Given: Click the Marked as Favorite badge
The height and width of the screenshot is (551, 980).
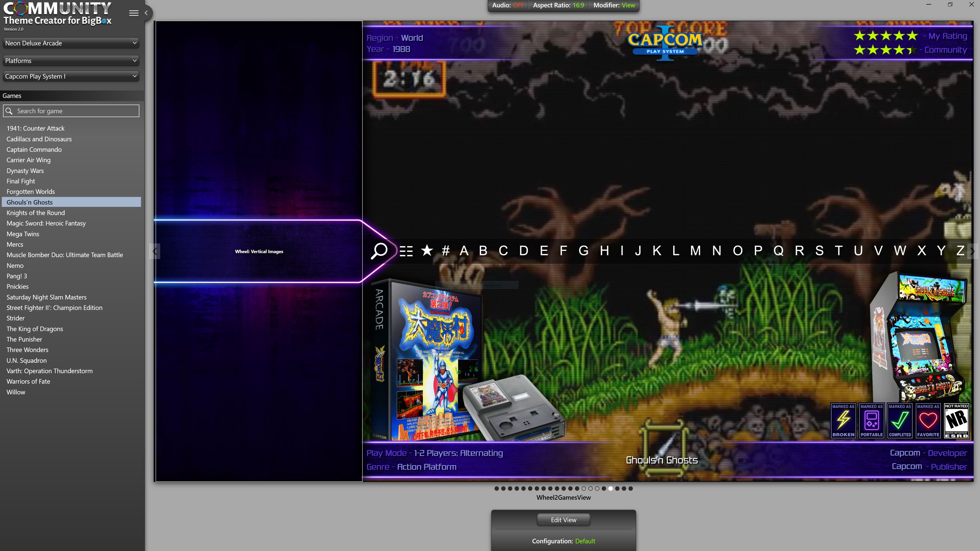Looking at the screenshot, I should (928, 421).
